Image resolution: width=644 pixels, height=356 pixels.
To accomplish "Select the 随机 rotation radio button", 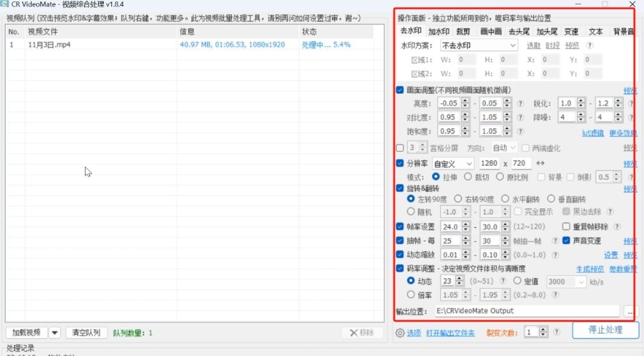I will click(x=411, y=212).
